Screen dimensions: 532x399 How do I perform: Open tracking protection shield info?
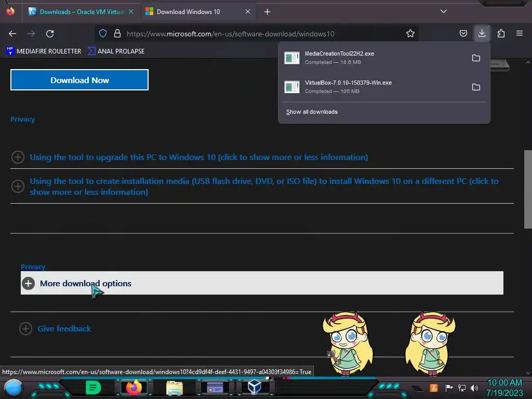[x=103, y=34]
